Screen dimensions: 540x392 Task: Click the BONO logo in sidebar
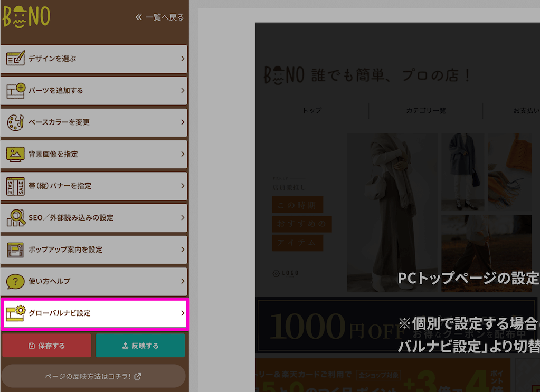(x=26, y=16)
